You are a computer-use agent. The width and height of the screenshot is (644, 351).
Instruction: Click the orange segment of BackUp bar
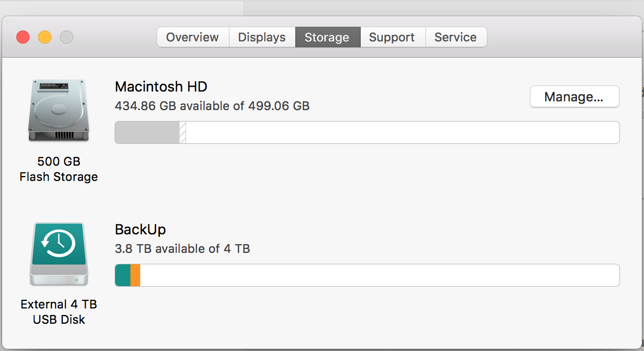click(135, 275)
